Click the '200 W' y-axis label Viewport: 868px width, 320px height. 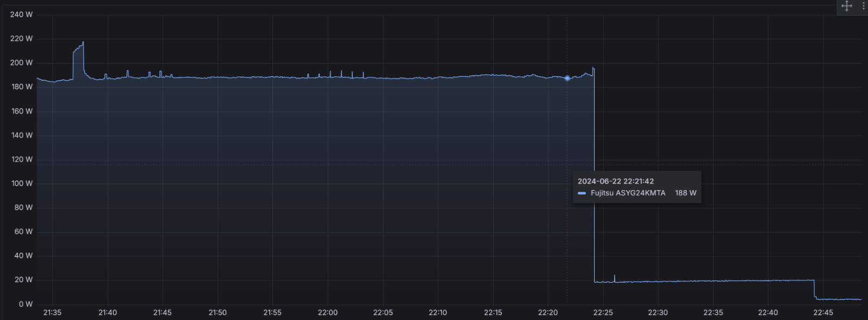click(21, 62)
